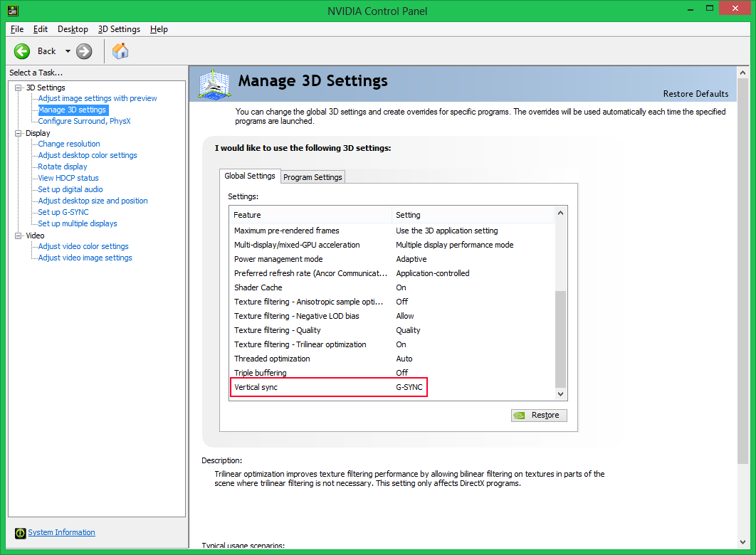Screen dimensions: 756x555
Task: Open View HDCP status
Action: click(x=68, y=178)
